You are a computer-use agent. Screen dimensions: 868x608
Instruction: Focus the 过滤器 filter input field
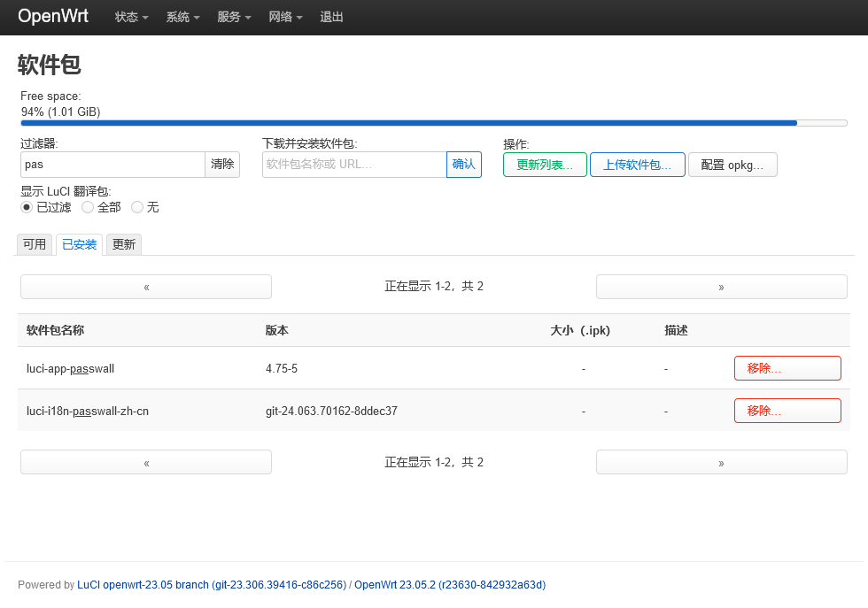113,165
